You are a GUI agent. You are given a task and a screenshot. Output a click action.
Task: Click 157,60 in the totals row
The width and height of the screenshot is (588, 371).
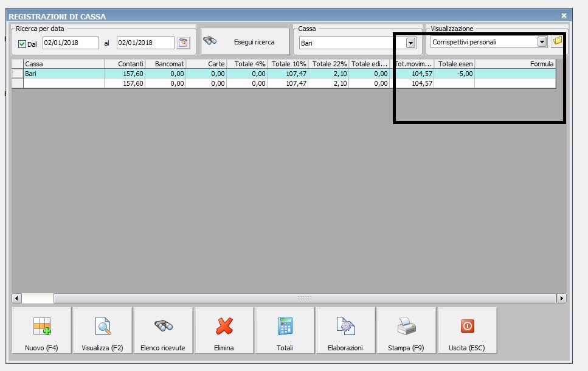pos(125,83)
